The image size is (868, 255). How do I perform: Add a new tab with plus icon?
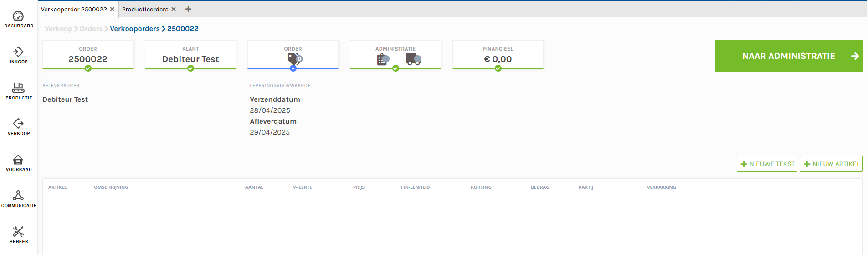(188, 9)
